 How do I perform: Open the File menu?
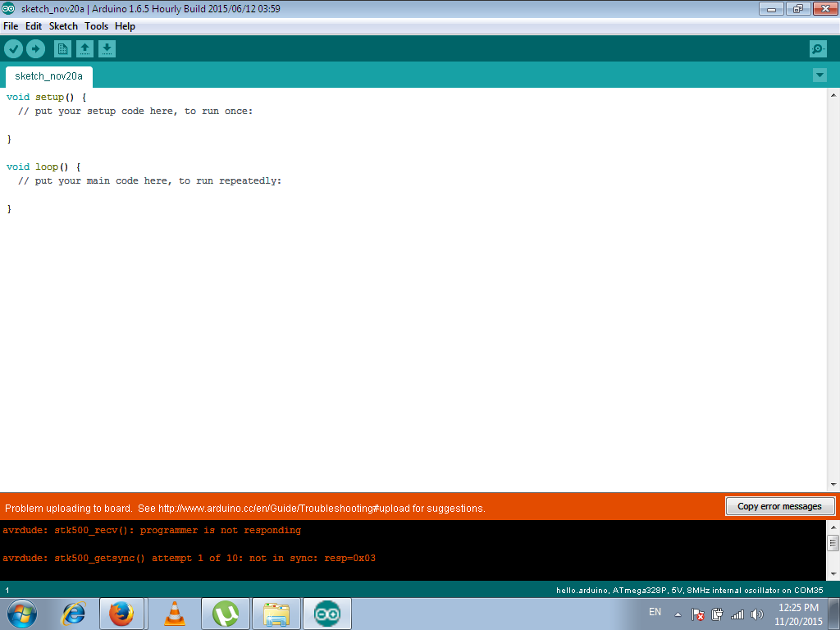11,26
